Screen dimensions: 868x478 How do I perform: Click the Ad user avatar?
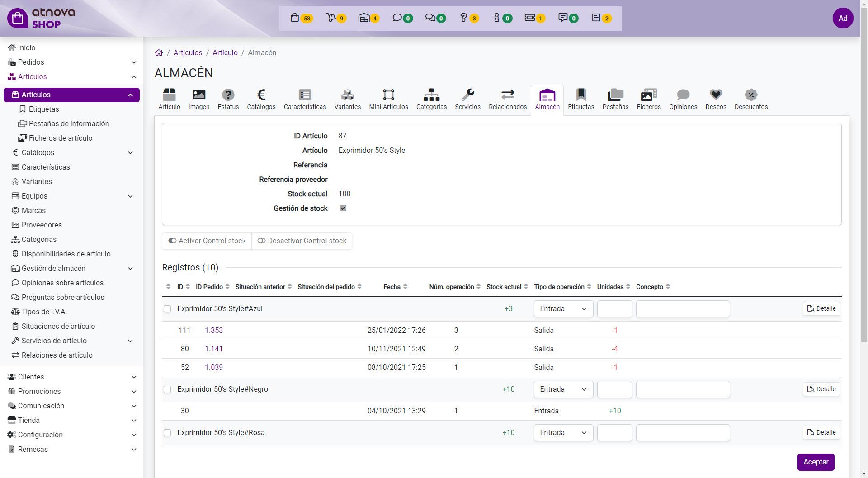(x=843, y=18)
